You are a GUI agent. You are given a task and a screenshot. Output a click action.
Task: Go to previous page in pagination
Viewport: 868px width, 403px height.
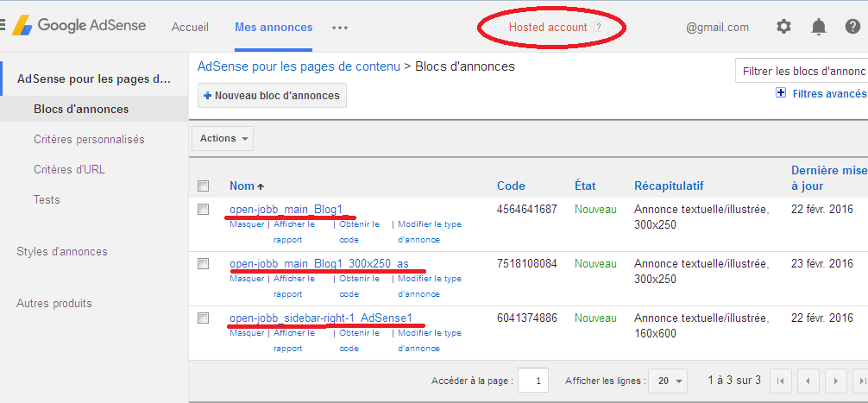coord(808,381)
